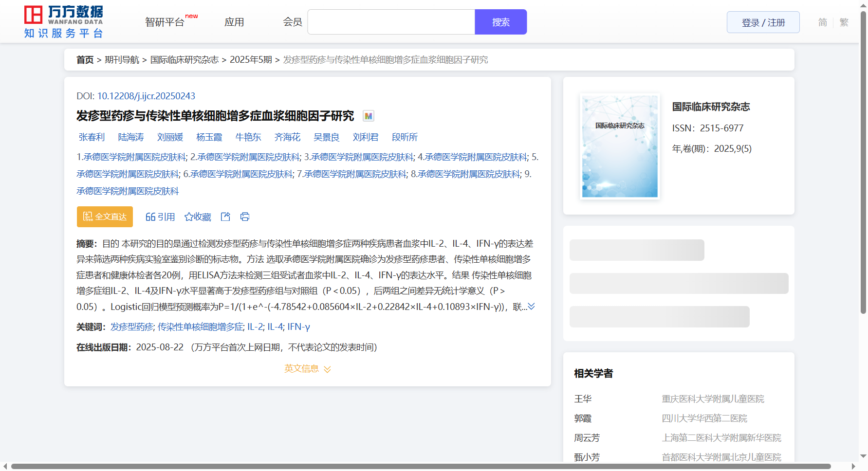Click the print icon in article toolbar
868x471 pixels.
click(245, 217)
